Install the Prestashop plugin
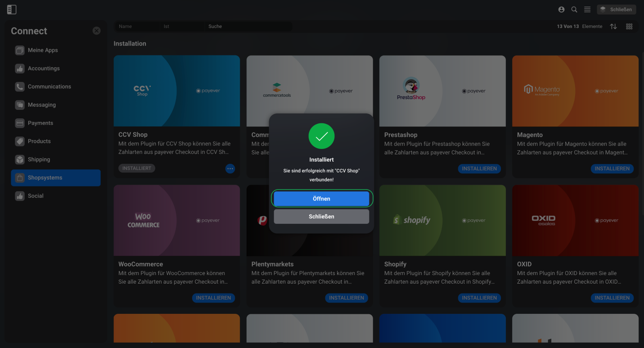Viewport: 644px width, 348px height. (x=479, y=169)
